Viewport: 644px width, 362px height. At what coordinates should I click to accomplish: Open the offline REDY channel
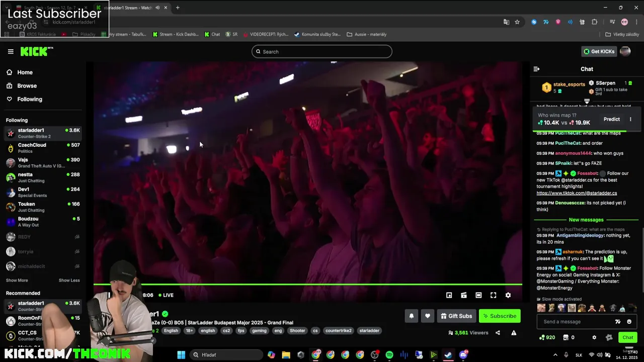coord(43,236)
